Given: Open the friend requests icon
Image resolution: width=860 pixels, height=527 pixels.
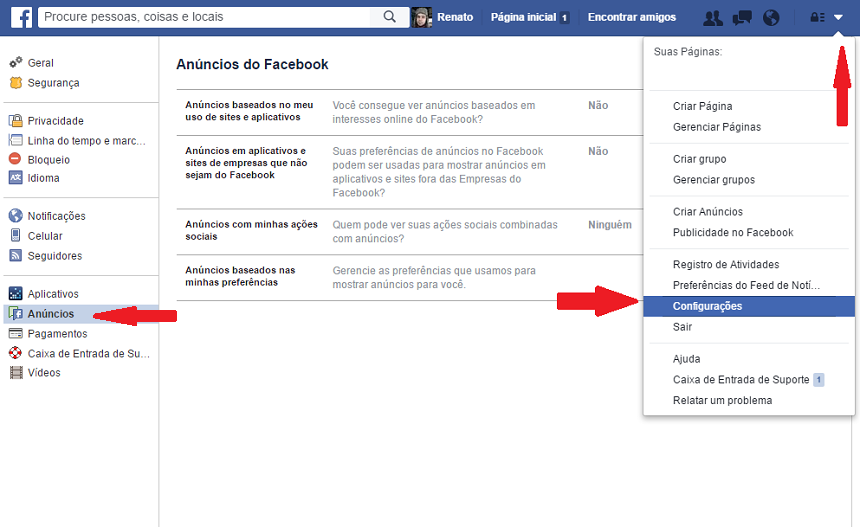Looking at the screenshot, I should [x=712, y=18].
